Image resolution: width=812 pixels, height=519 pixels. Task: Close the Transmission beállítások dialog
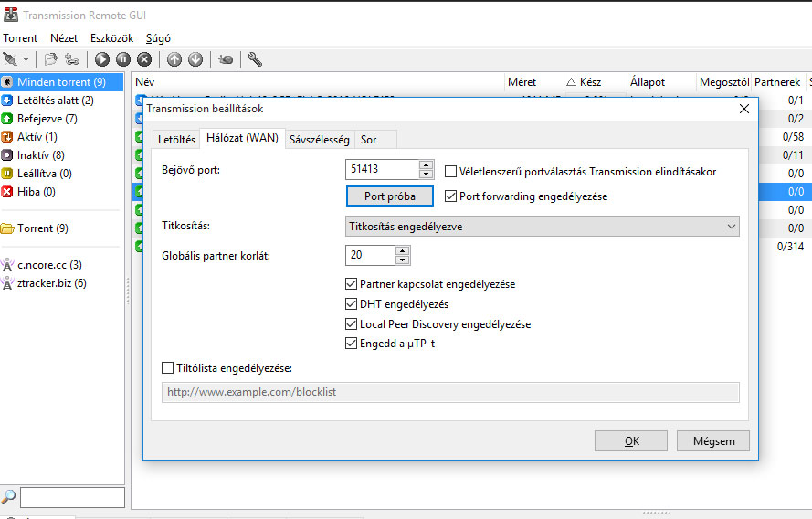744,109
